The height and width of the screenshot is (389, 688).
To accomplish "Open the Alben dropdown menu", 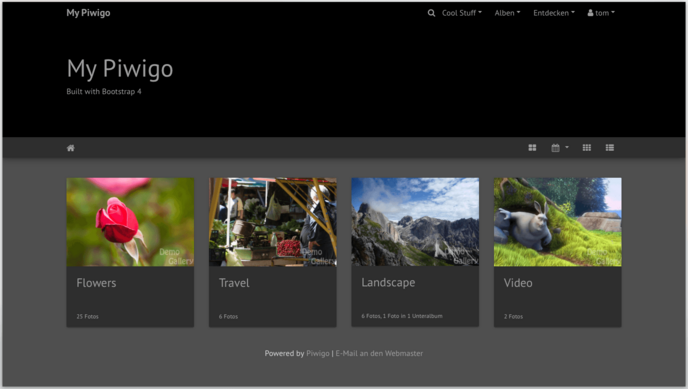I will [x=507, y=13].
